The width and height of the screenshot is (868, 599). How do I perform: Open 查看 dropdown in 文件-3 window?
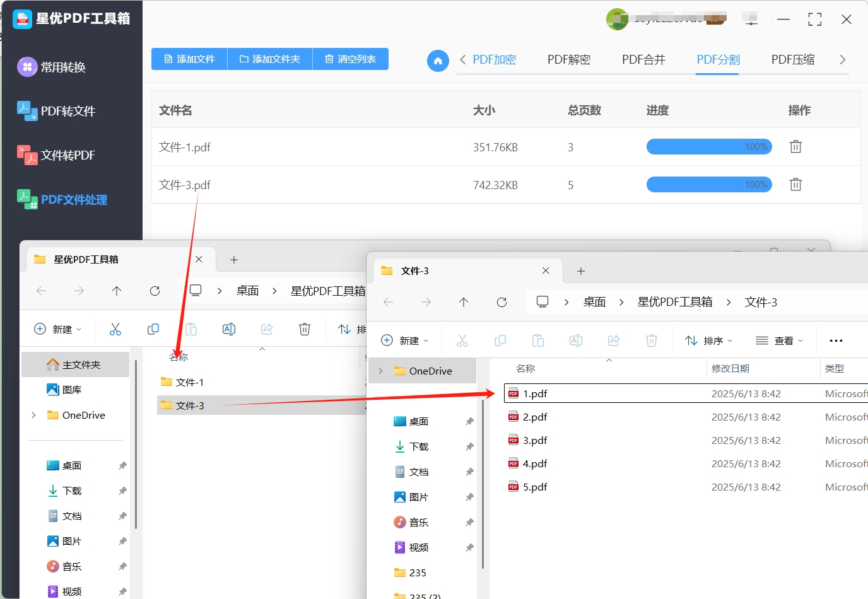click(780, 340)
